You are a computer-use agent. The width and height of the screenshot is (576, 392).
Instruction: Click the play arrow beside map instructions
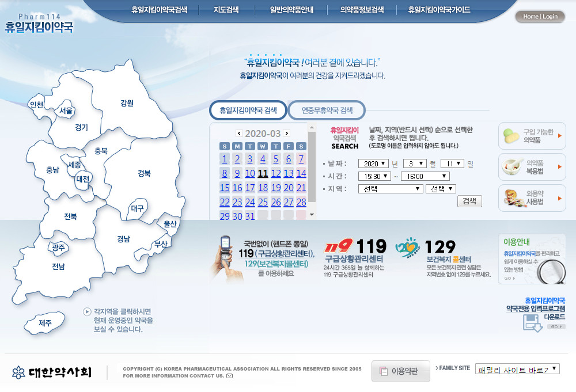87,311
